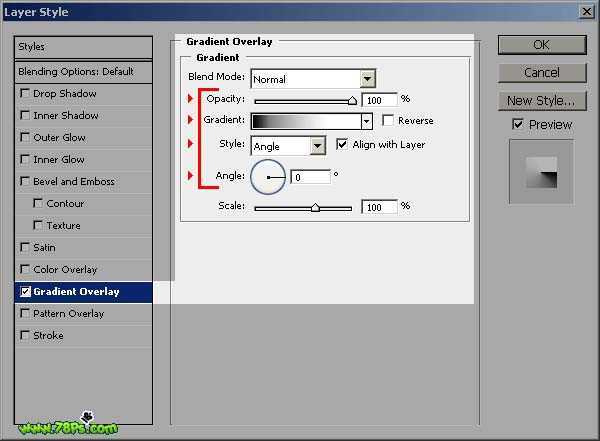Screen dimensions: 600x441
Task: Uncheck Align with Layer
Action: tap(342, 144)
